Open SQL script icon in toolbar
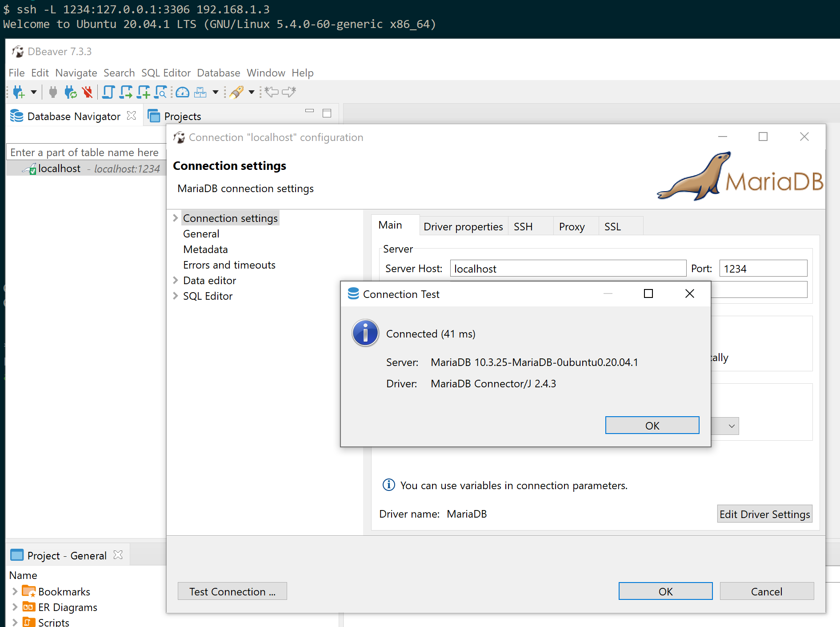The image size is (840, 627). pyautogui.click(x=108, y=92)
